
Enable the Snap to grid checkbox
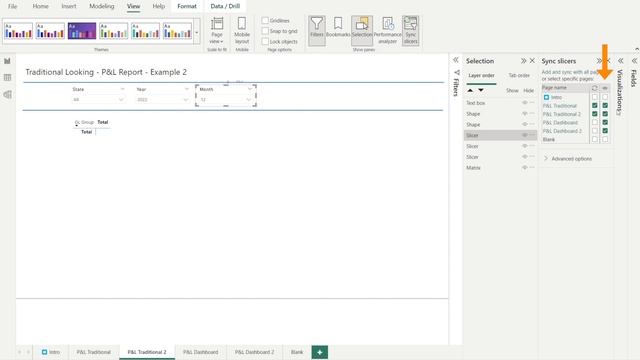pyautogui.click(x=265, y=31)
